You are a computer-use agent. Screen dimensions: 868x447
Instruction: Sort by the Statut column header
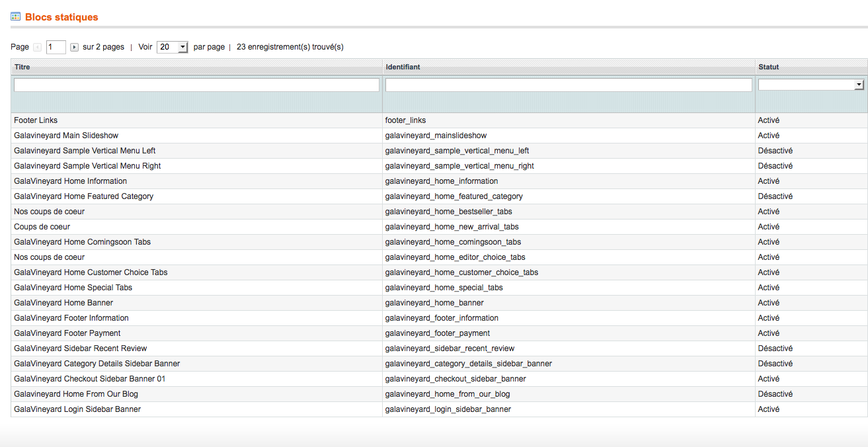[769, 67]
